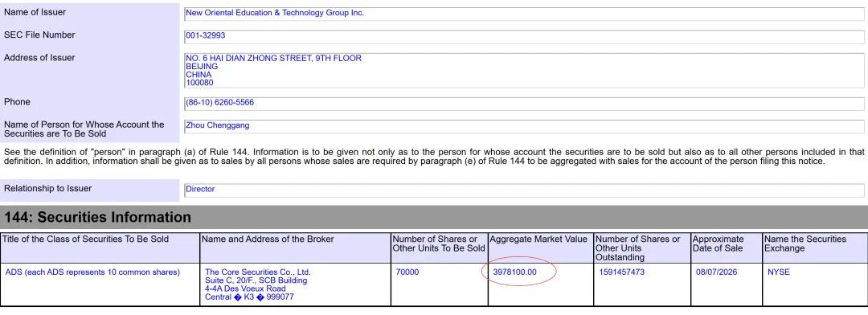Select the Relationship to Issuer field

pyautogui.click(x=524, y=190)
